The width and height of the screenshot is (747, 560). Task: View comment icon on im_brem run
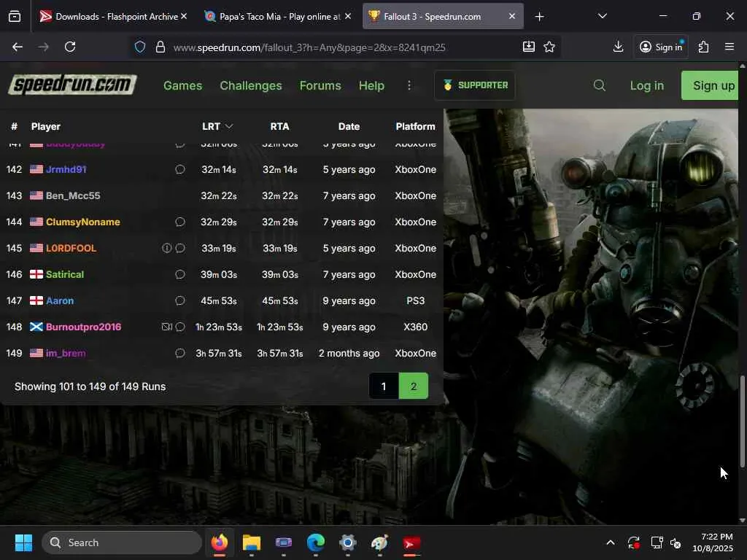click(x=179, y=353)
